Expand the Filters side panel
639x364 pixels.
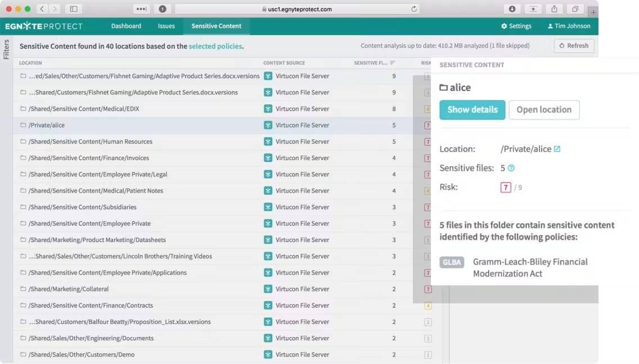(x=6, y=49)
